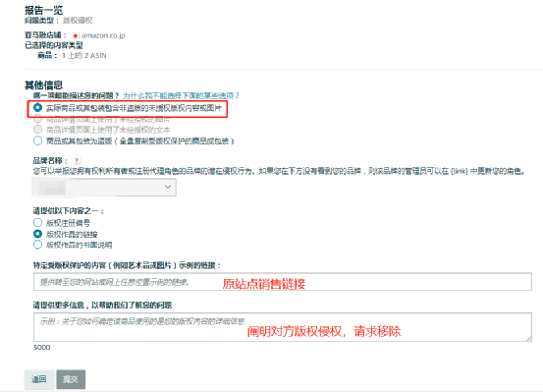Click the 3000 character counter text

pos(41,347)
